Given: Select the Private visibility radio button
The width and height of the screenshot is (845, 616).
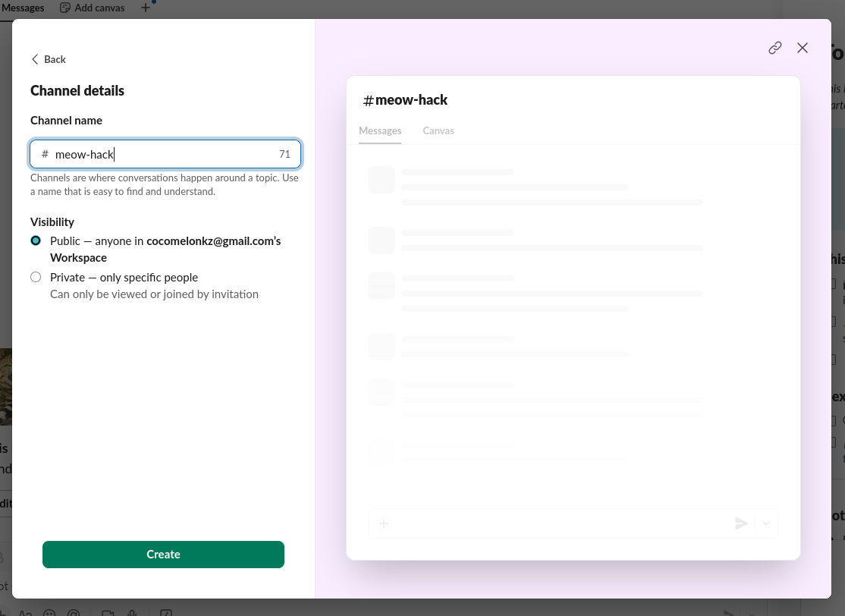Looking at the screenshot, I should [36, 278].
